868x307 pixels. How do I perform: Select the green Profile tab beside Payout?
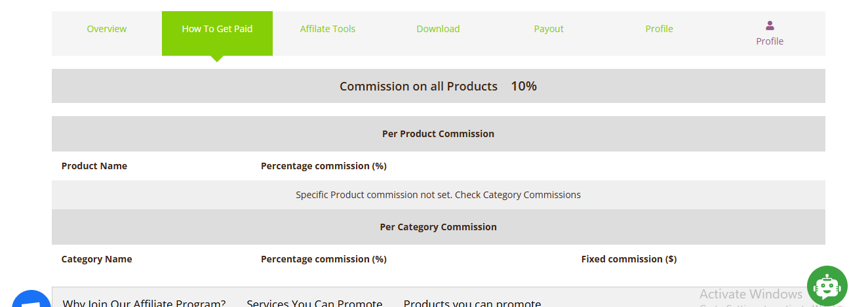pyautogui.click(x=659, y=29)
